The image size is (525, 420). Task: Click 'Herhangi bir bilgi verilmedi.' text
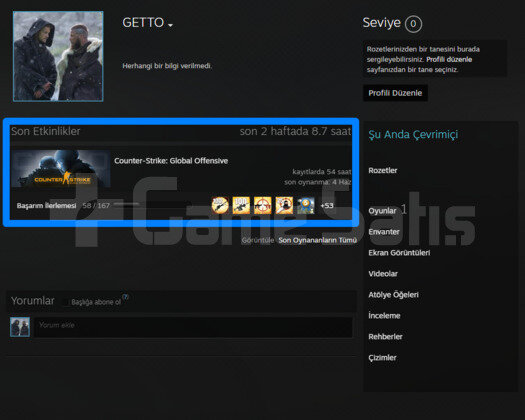167,66
